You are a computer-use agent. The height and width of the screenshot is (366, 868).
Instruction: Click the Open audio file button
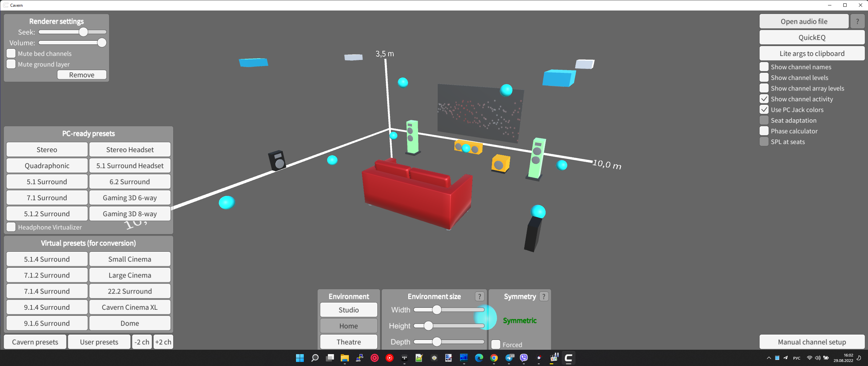804,22
